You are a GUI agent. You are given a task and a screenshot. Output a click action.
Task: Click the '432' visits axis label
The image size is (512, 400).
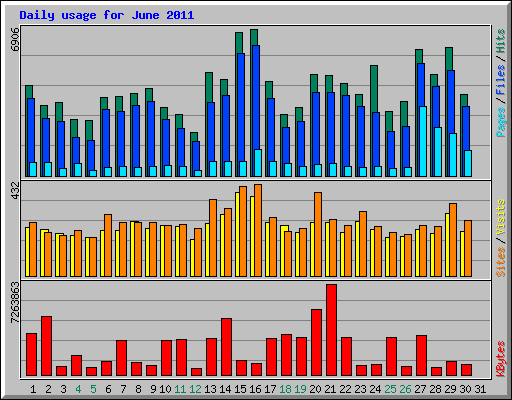pyautogui.click(x=15, y=191)
